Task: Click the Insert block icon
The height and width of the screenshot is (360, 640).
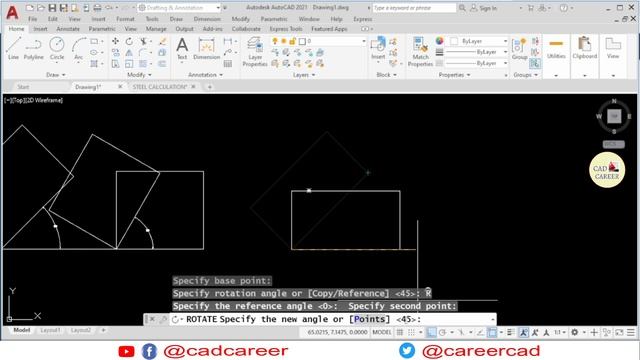Action: (x=378, y=48)
